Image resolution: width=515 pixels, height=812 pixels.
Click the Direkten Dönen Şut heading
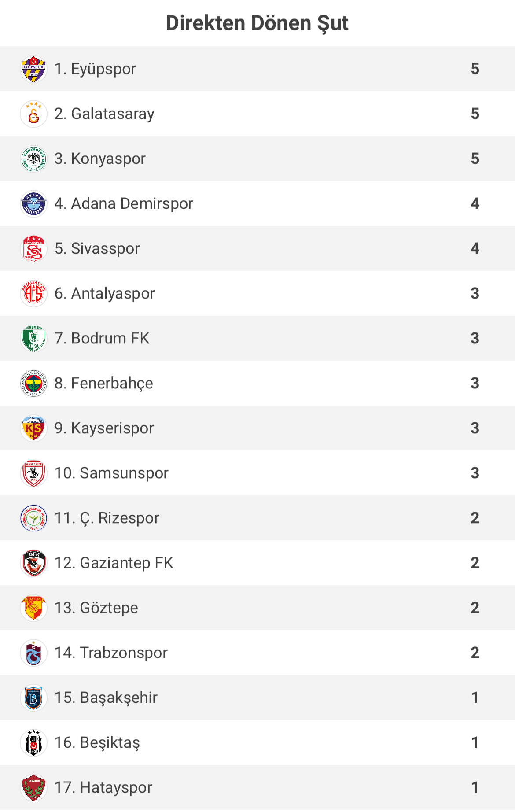click(x=257, y=23)
